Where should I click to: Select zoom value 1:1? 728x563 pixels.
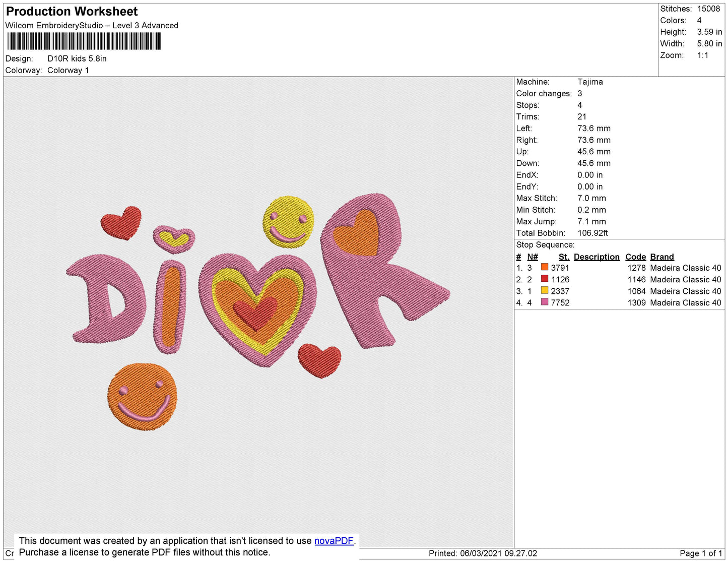coord(703,56)
